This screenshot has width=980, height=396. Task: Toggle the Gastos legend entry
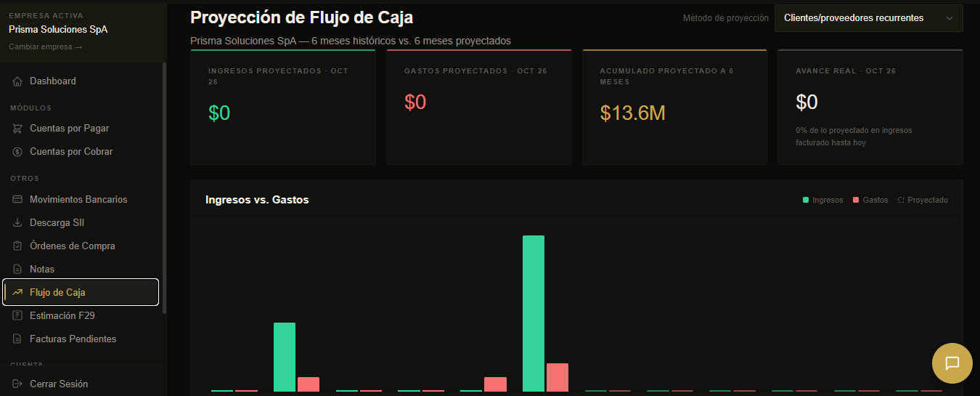click(870, 200)
